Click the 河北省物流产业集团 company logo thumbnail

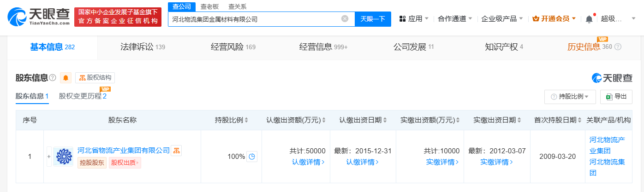coord(64,157)
